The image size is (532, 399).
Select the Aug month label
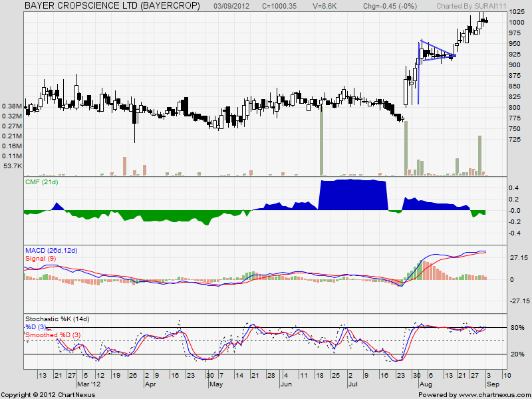click(x=426, y=384)
